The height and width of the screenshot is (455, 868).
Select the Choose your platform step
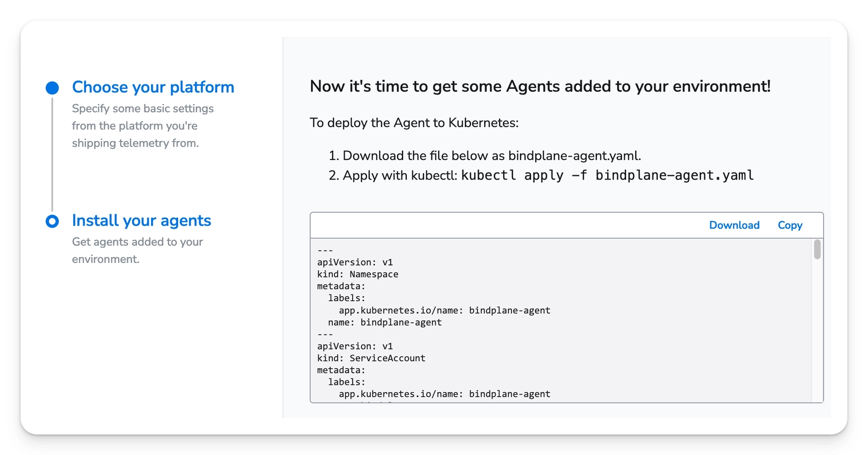coord(153,87)
